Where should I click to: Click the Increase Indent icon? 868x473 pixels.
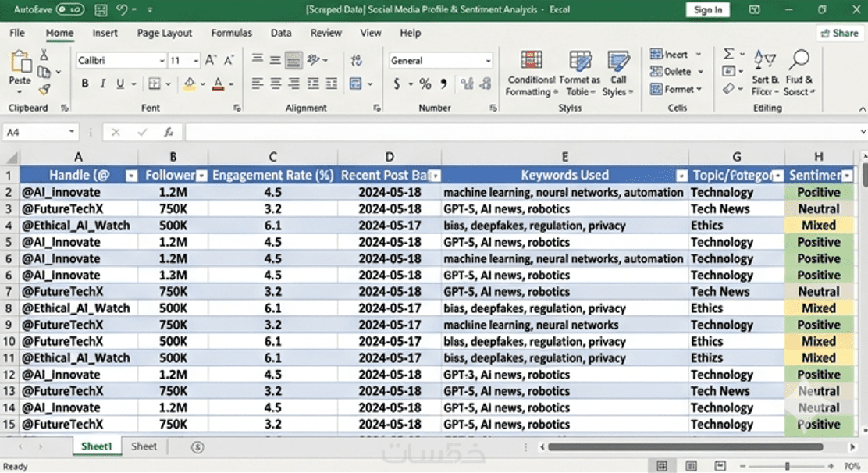[332, 84]
